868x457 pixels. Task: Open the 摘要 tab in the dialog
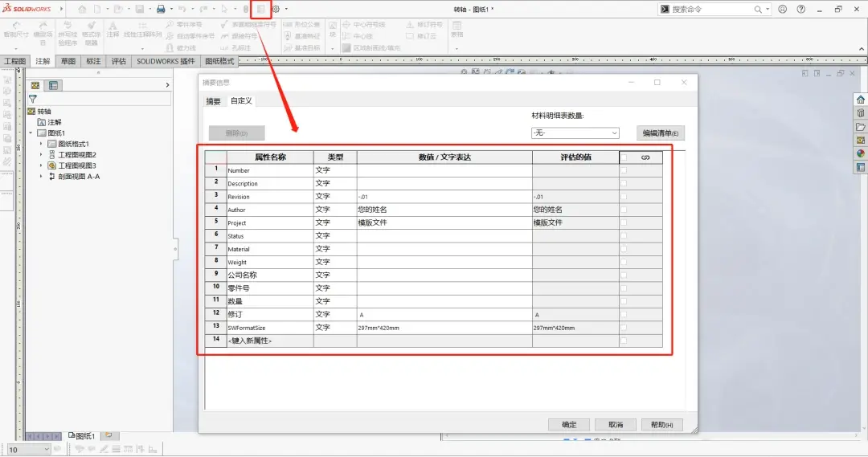pos(214,101)
